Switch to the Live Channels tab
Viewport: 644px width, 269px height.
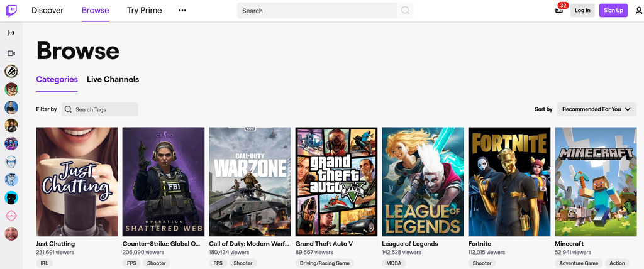113,79
